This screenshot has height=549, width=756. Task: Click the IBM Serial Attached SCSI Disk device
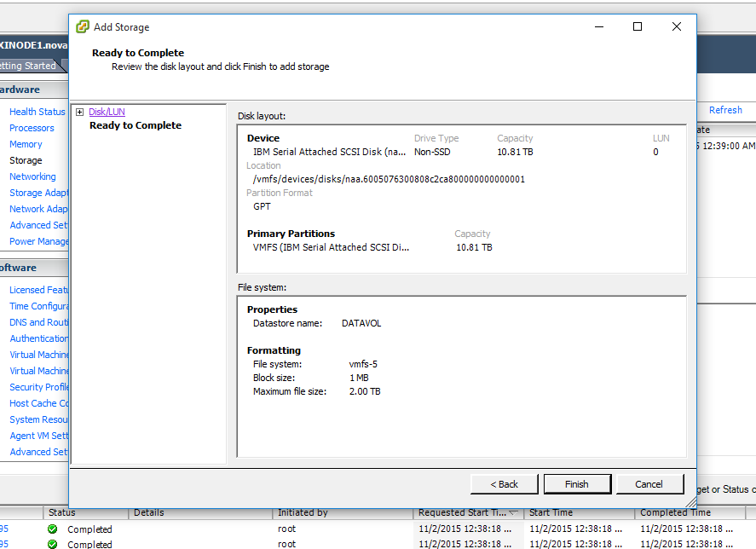pyautogui.click(x=329, y=152)
